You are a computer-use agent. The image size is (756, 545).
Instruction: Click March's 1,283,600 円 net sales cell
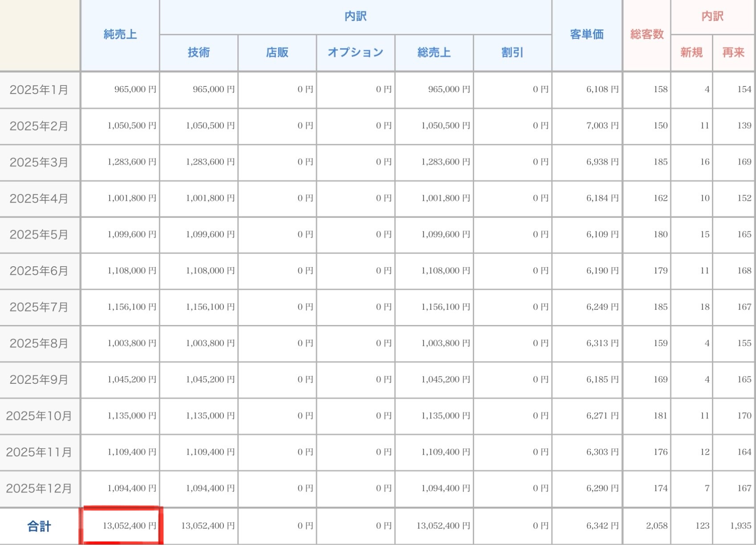131,162
